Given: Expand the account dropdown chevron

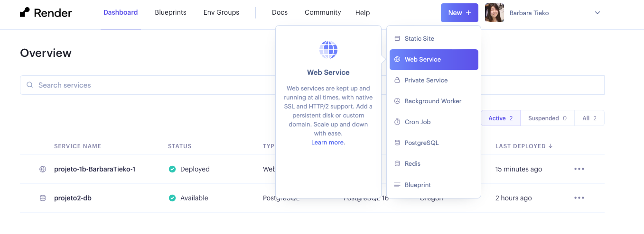Looking at the screenshot, I should tap(597, 13).
